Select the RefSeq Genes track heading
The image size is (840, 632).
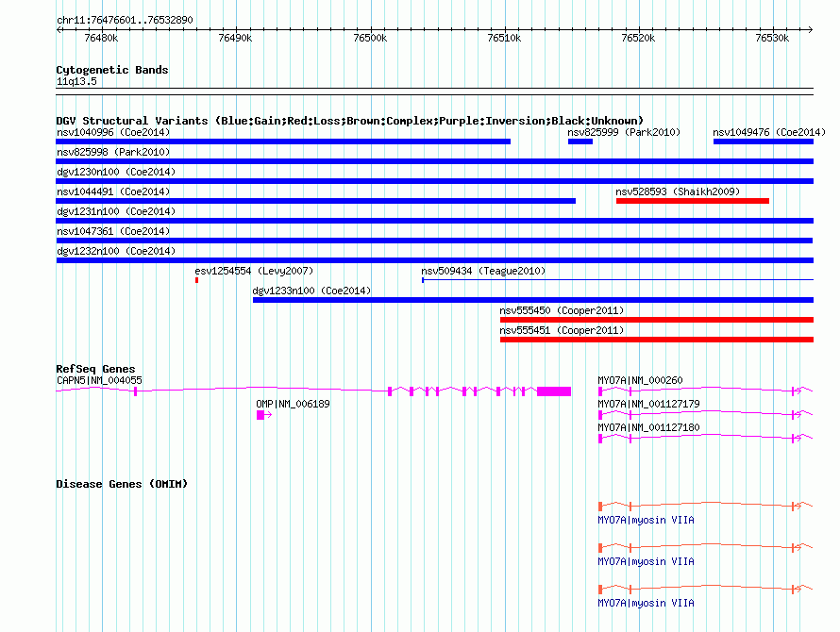tap(95, 369)
